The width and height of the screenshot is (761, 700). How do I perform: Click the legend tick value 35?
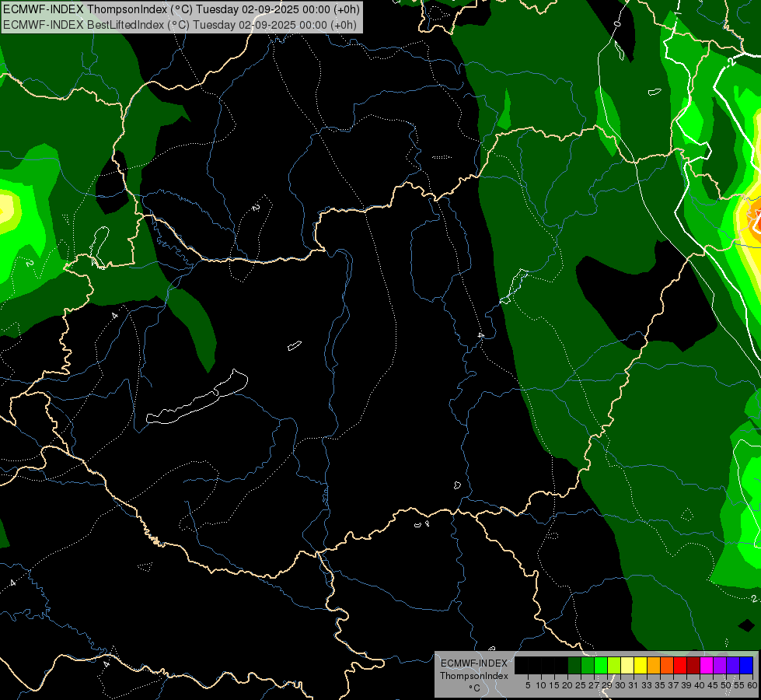(660, 685)
